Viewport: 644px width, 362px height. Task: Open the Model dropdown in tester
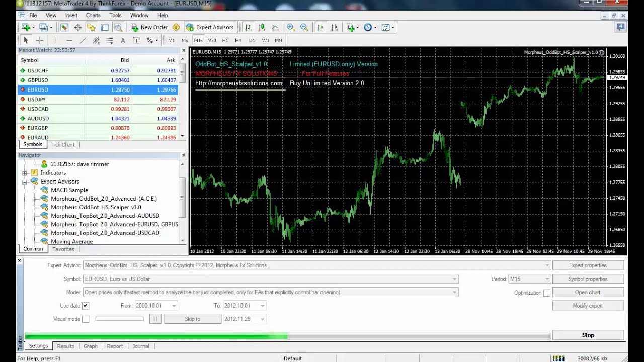click(455, 292)
